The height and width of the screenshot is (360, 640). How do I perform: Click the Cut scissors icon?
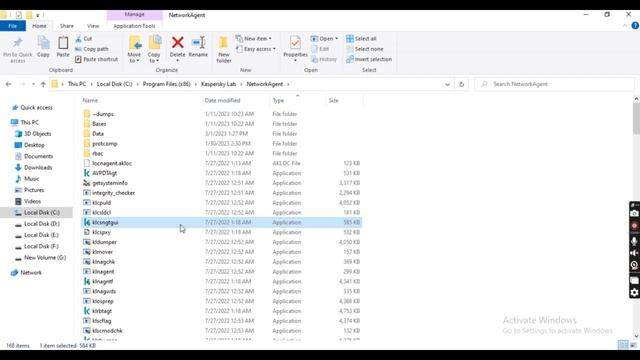78,39
